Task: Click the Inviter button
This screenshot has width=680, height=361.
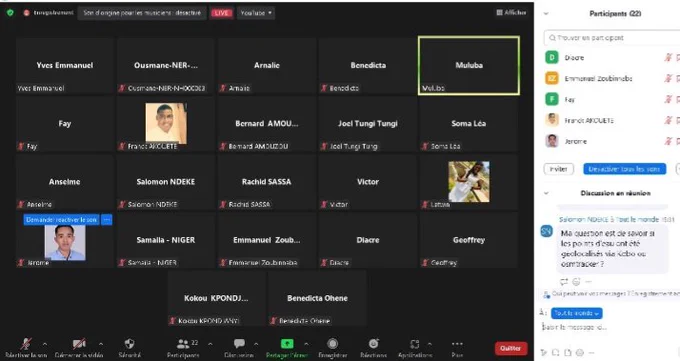Action: tap(559, 169)
